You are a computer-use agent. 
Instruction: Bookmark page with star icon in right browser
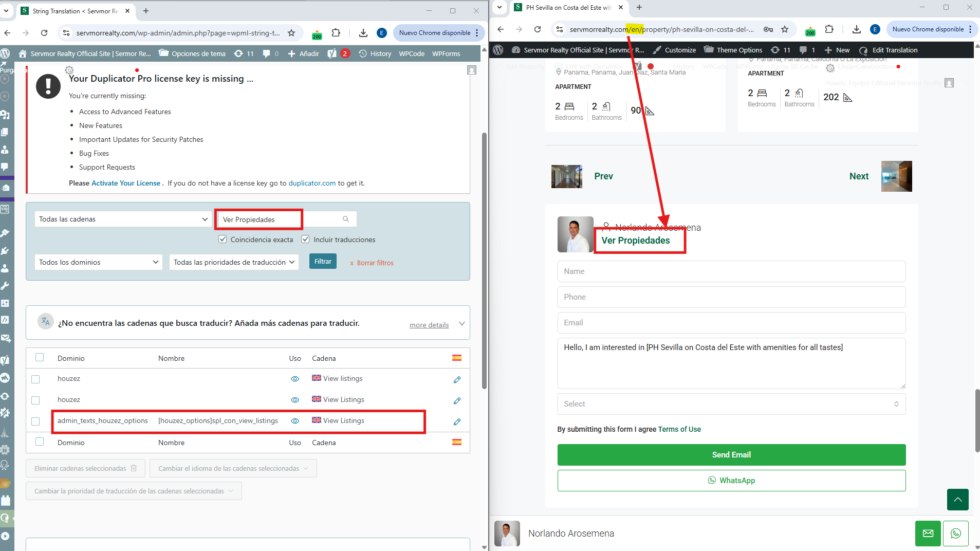click(x=785, y=29)
